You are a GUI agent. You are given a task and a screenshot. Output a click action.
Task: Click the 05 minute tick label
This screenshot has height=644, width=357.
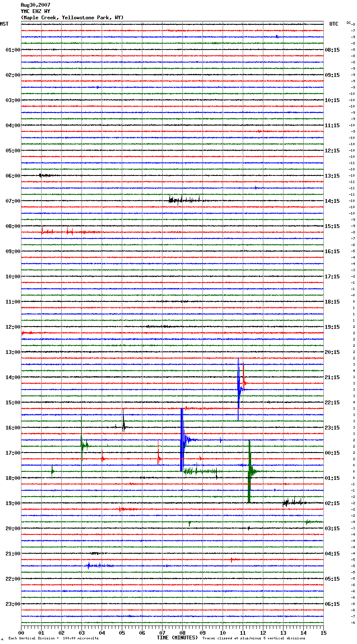(122, 633)
